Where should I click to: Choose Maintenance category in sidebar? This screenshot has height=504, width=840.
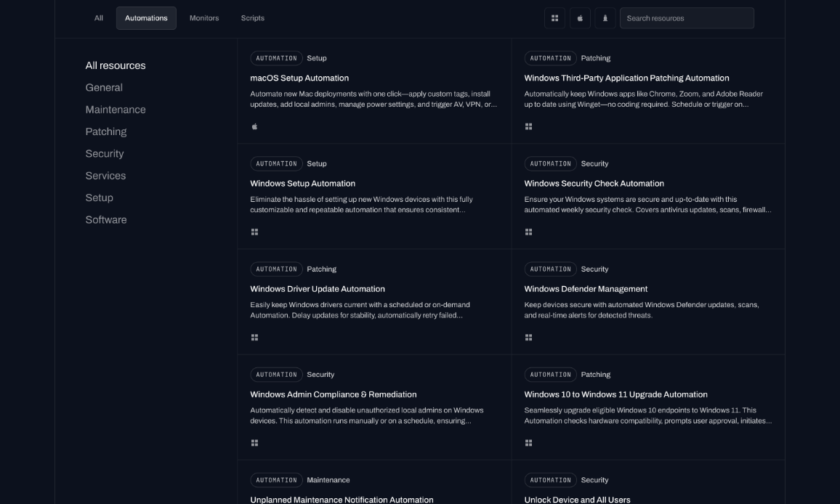pos(116,109)
